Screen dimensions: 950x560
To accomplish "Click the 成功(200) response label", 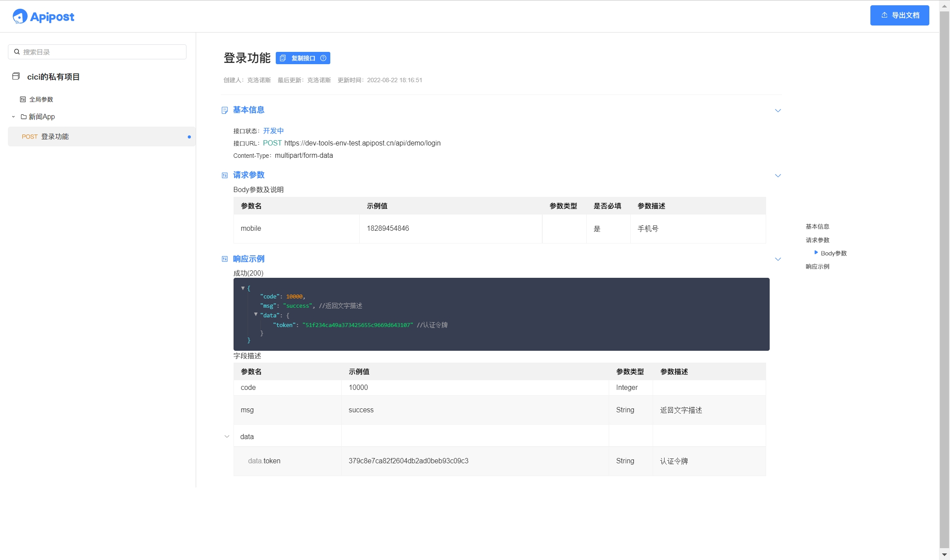I will (x=248, y=273).
